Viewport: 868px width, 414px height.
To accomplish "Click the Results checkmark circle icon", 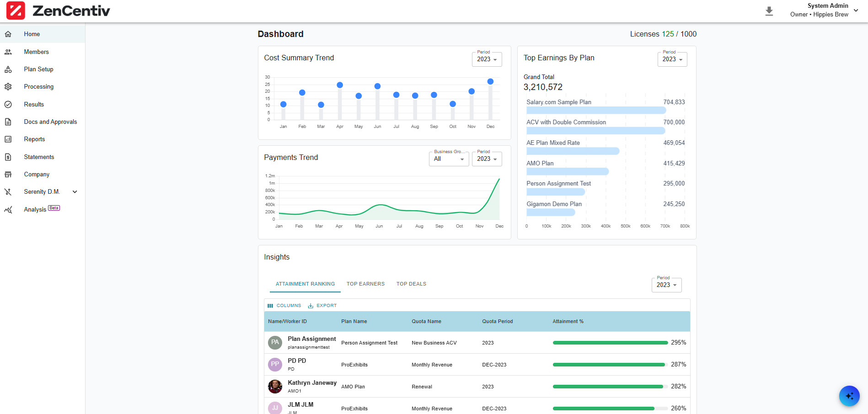I will tap(8, 105).
